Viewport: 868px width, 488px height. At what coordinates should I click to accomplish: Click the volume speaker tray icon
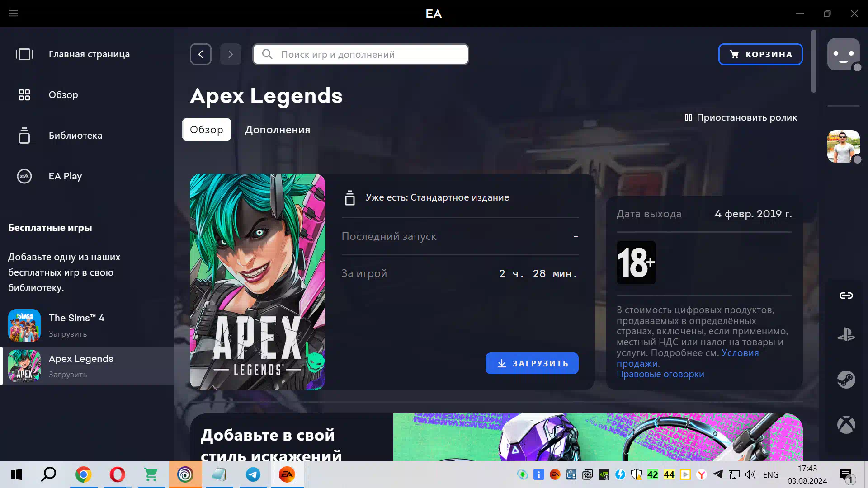coord(750,474)
